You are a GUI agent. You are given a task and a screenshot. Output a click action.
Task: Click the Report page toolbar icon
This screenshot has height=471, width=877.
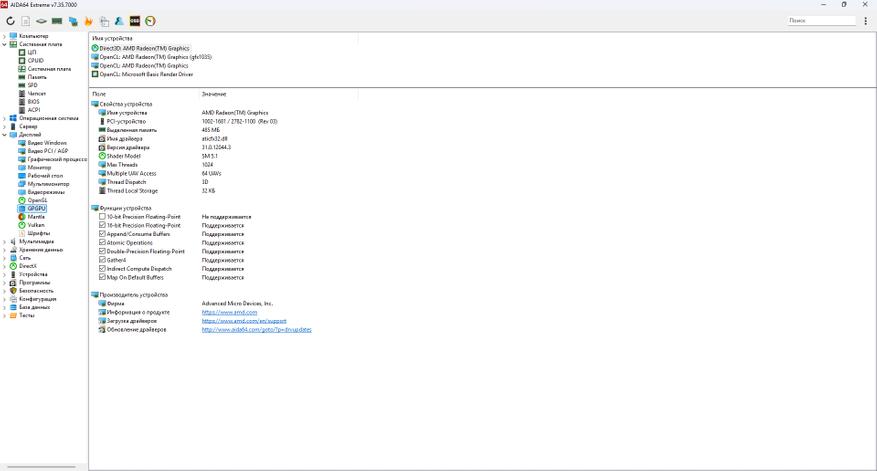(26, 21)
